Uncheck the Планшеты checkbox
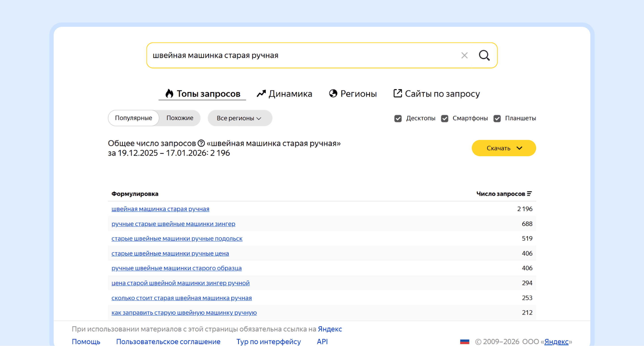Viewport: 644px width, 346px height. click(497, 118)
